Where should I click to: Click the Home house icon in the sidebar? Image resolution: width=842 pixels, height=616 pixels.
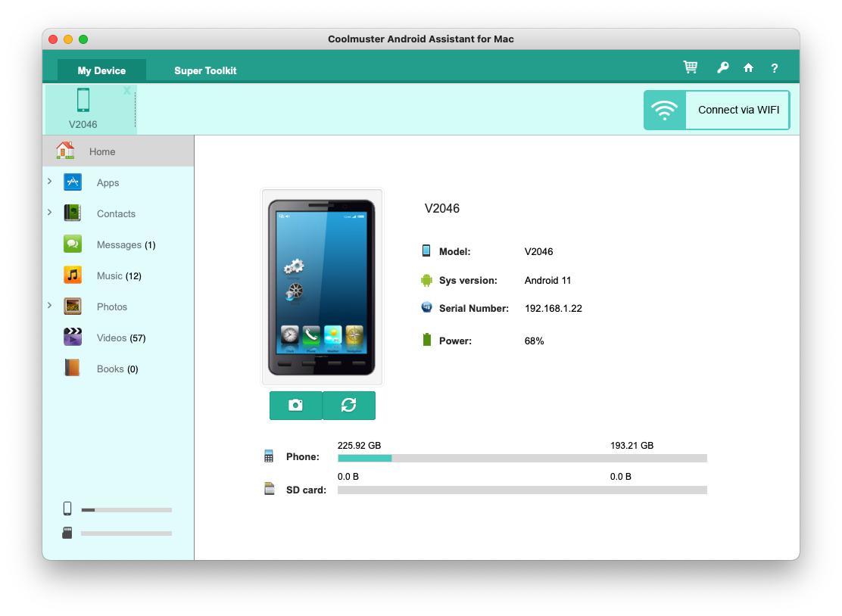[66, 151]
